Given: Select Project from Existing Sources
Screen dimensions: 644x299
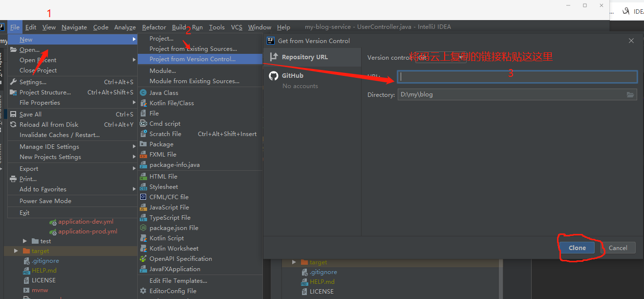Looking at the screenshot, I should (x=200, y=49).
